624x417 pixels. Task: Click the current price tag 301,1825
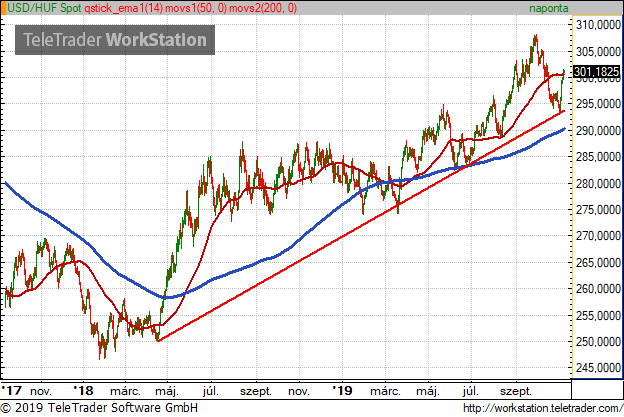[x=597, y=72]
